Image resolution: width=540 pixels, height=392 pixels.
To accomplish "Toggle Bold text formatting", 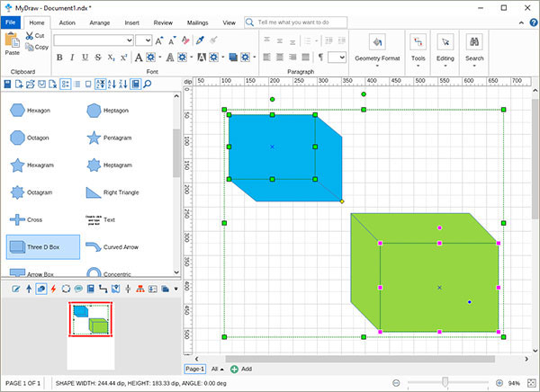I will tap(59, 58).
